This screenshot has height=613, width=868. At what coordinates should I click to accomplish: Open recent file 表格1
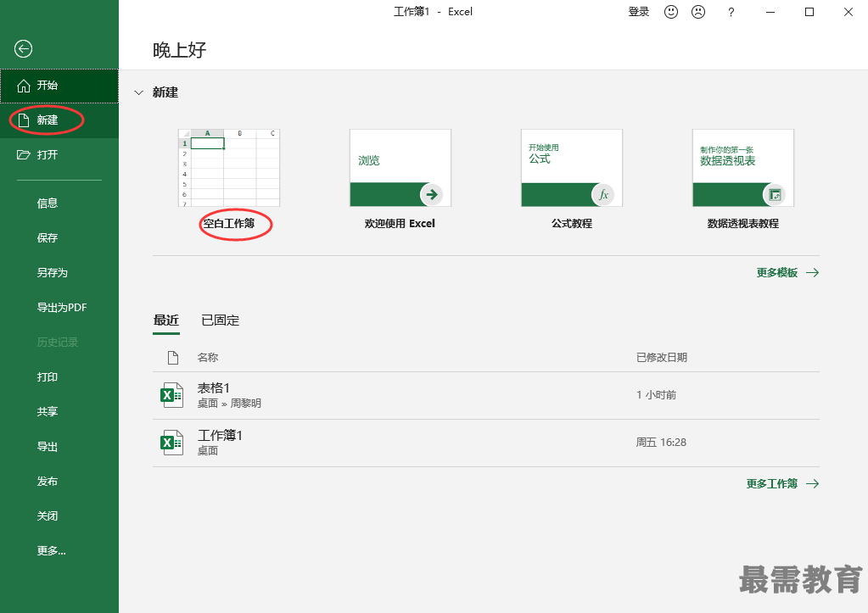[x=486, y=396]
